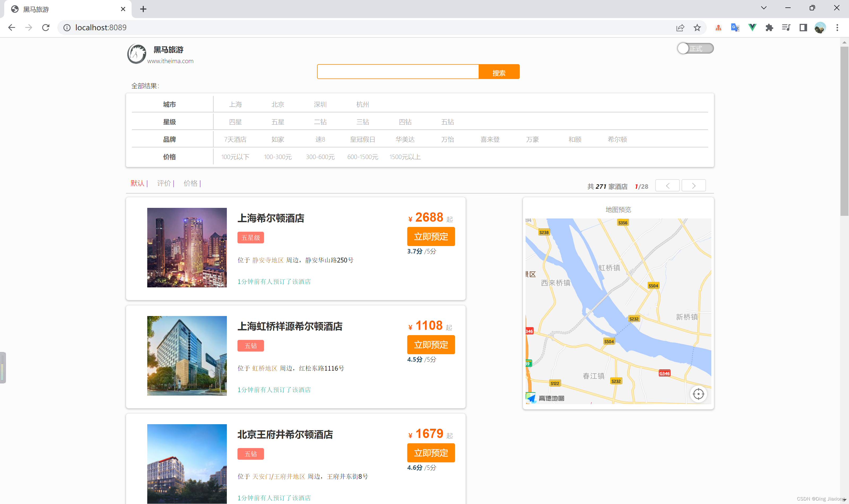Filter brand by 如家
This screenshot has height=504, width=849.
(278, 139)
